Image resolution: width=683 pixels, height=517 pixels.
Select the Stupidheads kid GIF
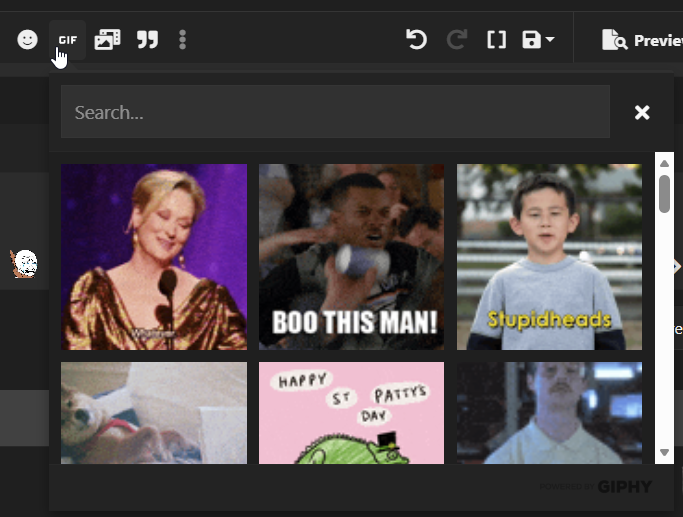click(549, 257)
